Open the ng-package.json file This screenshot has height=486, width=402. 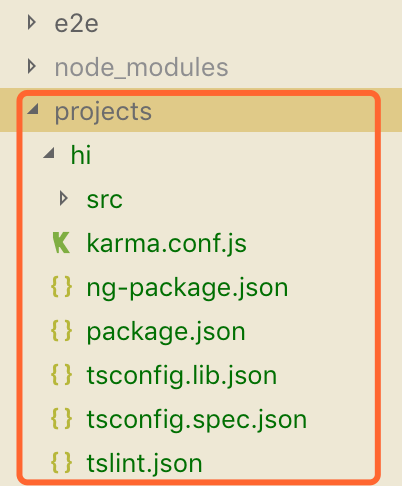187,288
